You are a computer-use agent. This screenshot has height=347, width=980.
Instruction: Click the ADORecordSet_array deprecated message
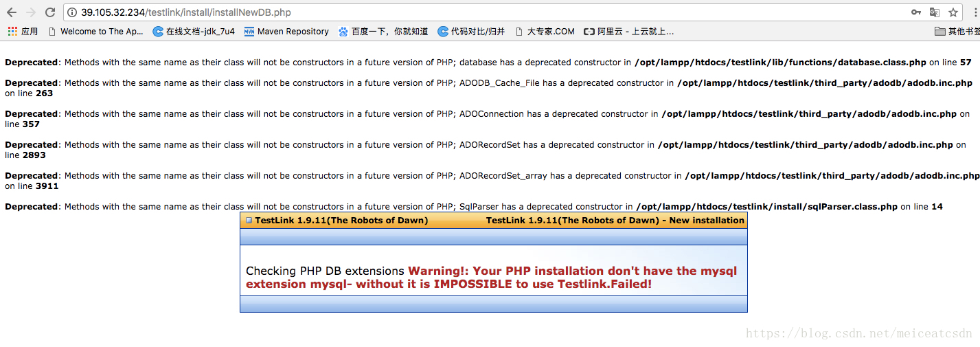(492, 181)
